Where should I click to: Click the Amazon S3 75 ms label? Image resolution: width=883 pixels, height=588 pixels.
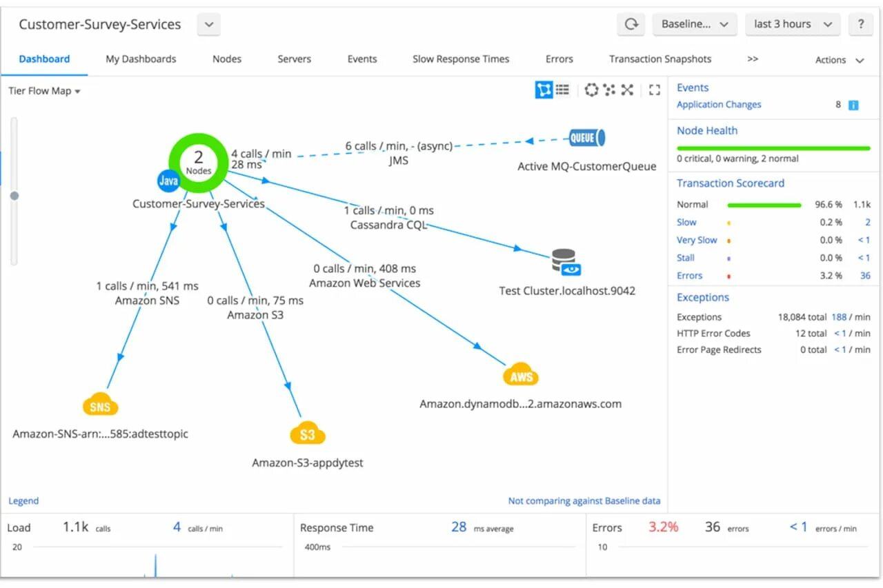pyautogui.click(x=255, y=307)
